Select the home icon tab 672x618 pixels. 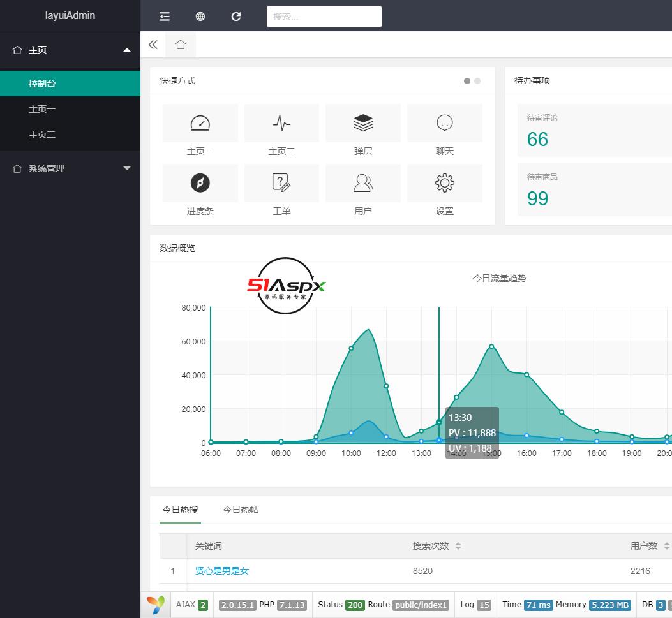(181, 45)
